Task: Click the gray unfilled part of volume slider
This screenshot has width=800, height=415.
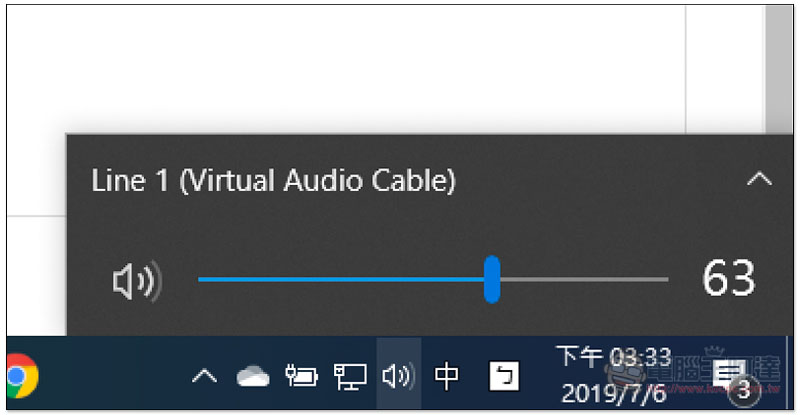Action: 585,279
